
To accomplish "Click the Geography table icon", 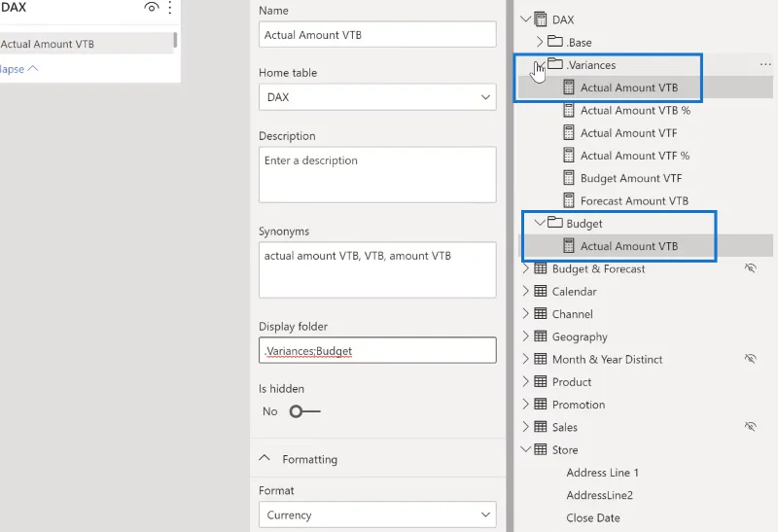I will pyautogui.click(x=541, y=336).
